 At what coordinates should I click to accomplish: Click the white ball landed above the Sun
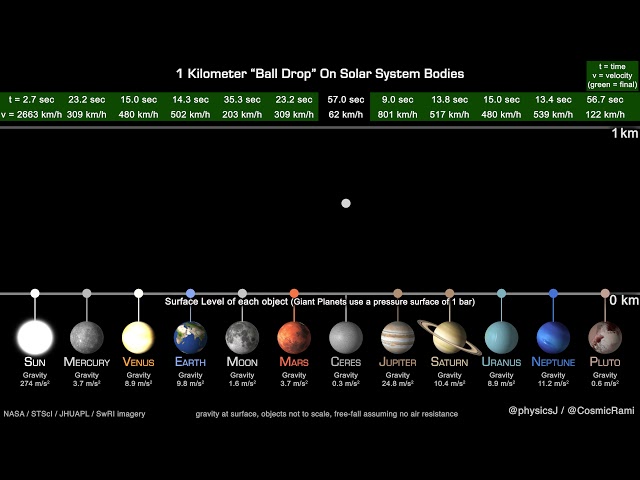point(35,293)
